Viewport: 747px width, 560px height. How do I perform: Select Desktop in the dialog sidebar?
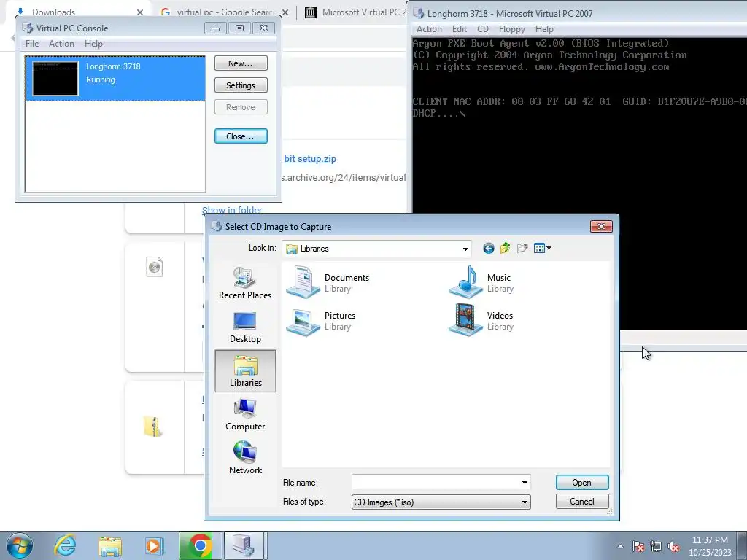245,327
